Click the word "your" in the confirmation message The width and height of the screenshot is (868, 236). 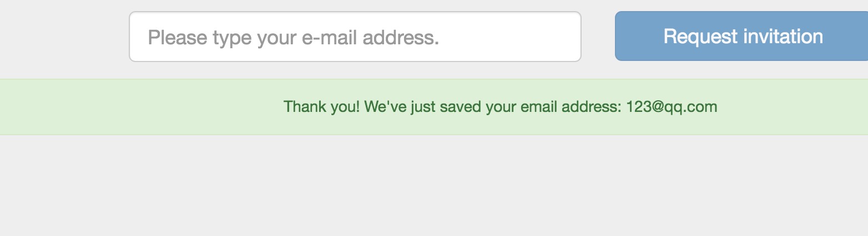pyautogui.click(x=501, y=106)
